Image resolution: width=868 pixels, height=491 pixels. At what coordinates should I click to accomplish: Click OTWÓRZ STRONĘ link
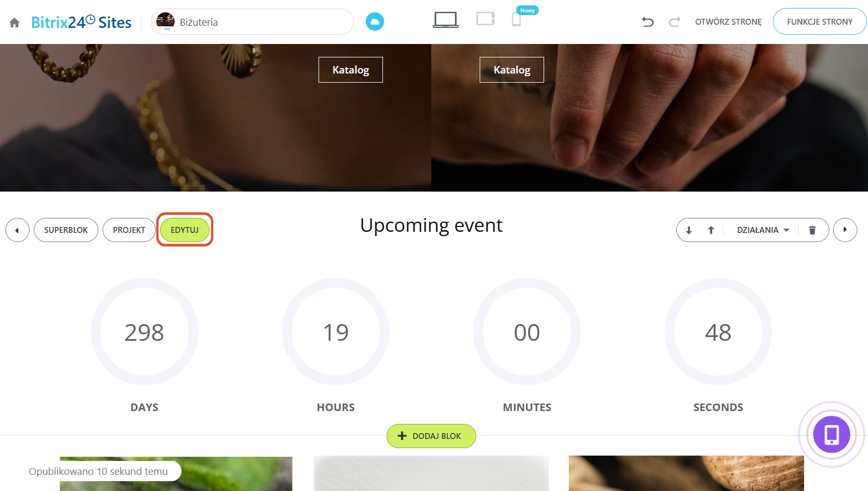click(x=728, y=22)
